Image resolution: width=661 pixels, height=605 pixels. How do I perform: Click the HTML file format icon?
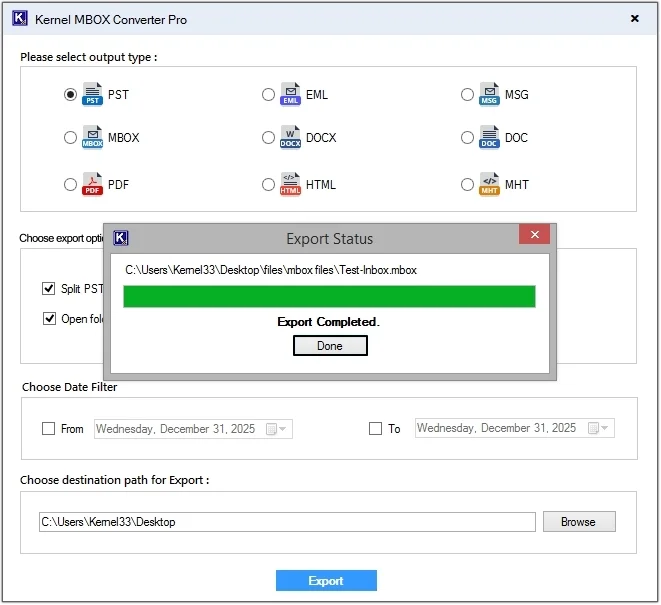click(290, 185)
